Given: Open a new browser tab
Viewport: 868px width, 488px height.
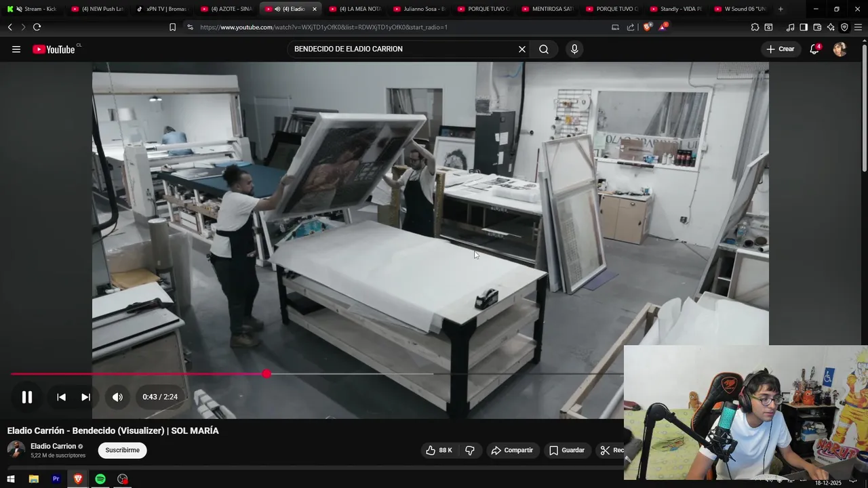Looking at the screenshot, I should 781,9.
